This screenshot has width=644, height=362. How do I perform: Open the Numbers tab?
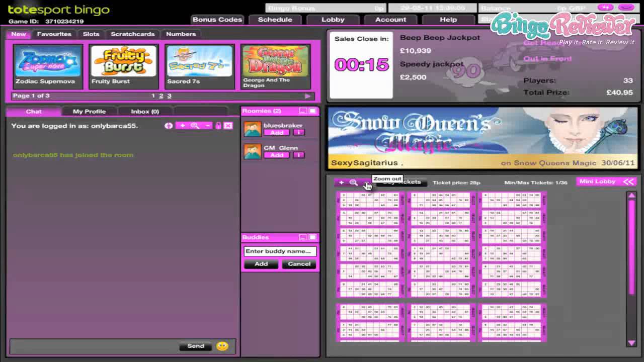181,34
